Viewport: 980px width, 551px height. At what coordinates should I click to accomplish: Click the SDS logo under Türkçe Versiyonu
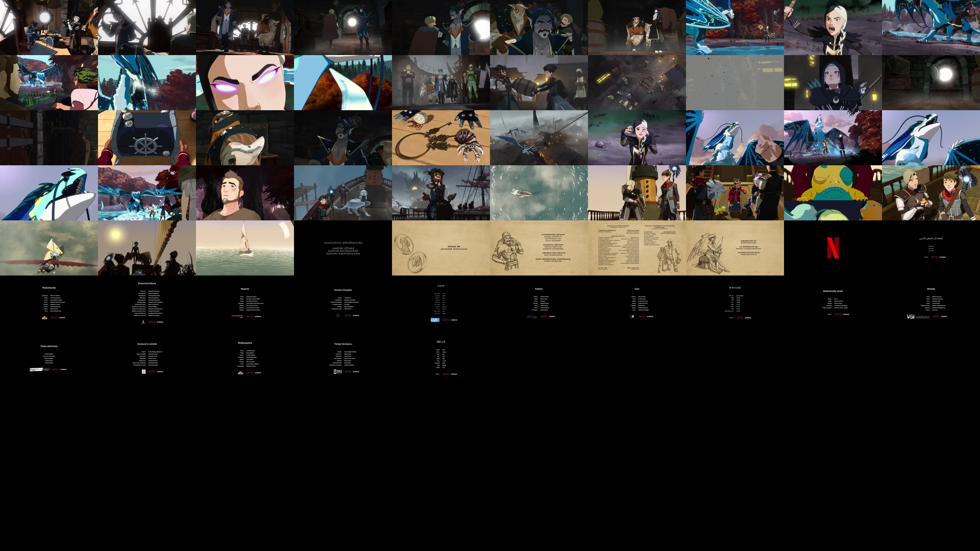click(x=337, y=372)
